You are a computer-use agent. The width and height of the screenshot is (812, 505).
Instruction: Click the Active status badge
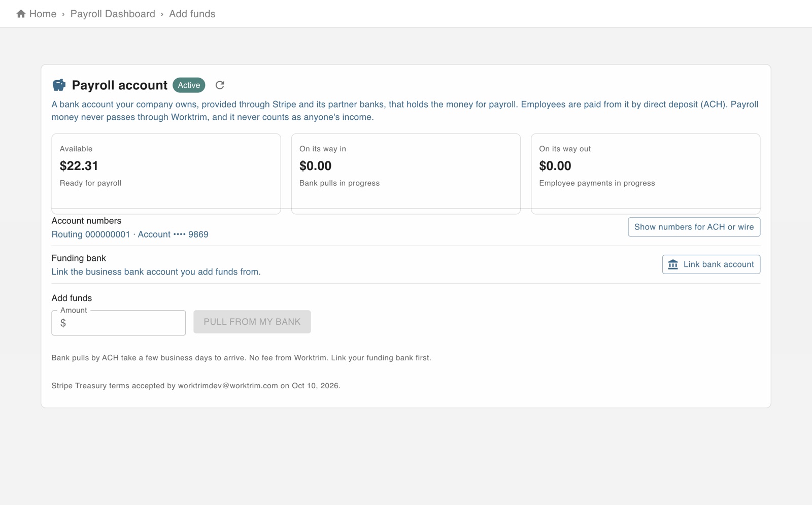click(189, 85)
